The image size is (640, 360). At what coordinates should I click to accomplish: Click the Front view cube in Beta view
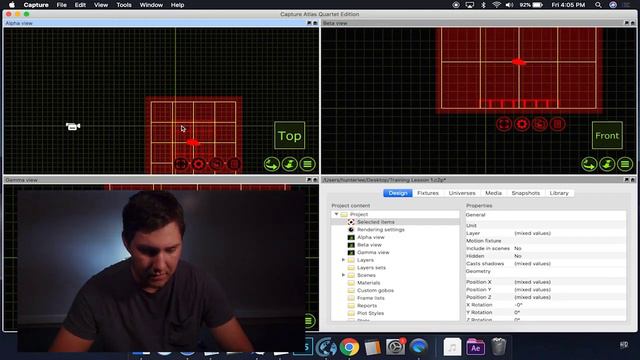(607, 136)
